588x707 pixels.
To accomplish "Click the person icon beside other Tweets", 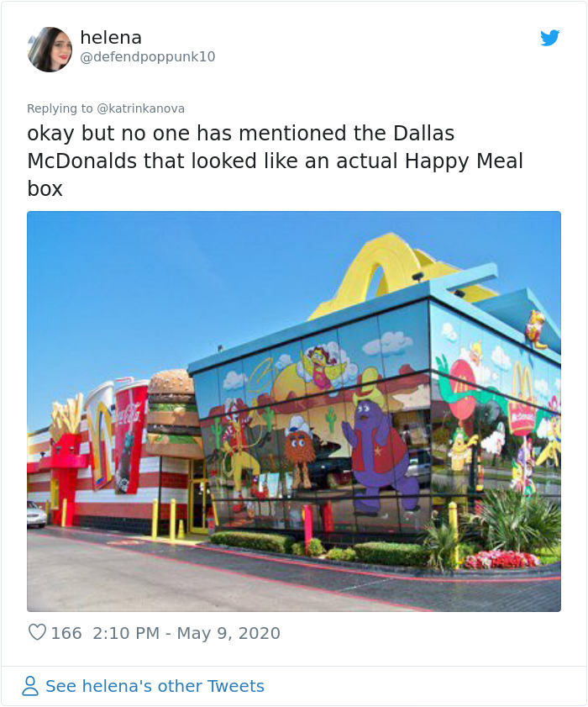I will pyautogui.click(x=30, y=686).
